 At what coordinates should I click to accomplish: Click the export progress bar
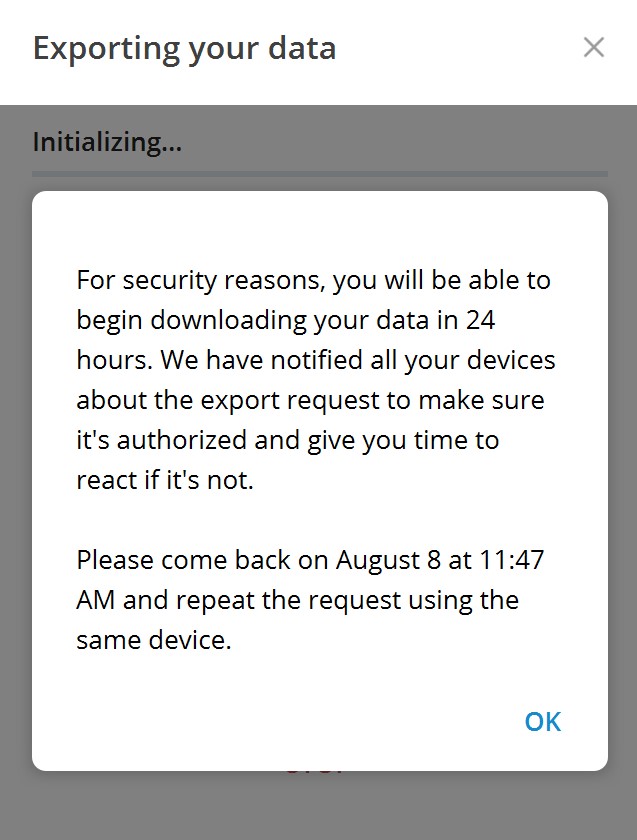pyautogui.click(x=319, y=174)
